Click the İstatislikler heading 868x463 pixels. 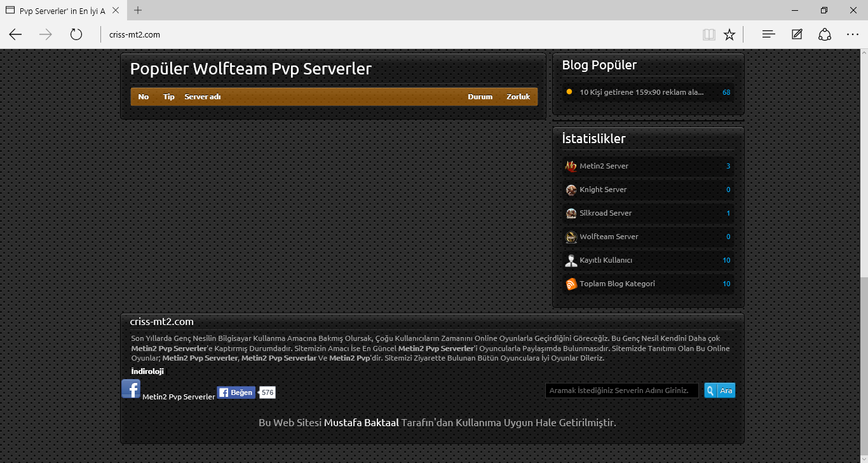[x=593, y=139]
